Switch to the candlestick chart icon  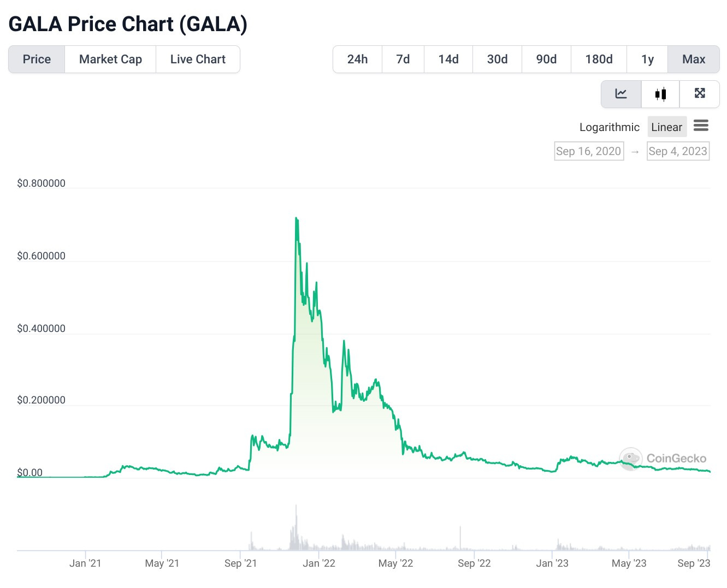coord(660,93)
